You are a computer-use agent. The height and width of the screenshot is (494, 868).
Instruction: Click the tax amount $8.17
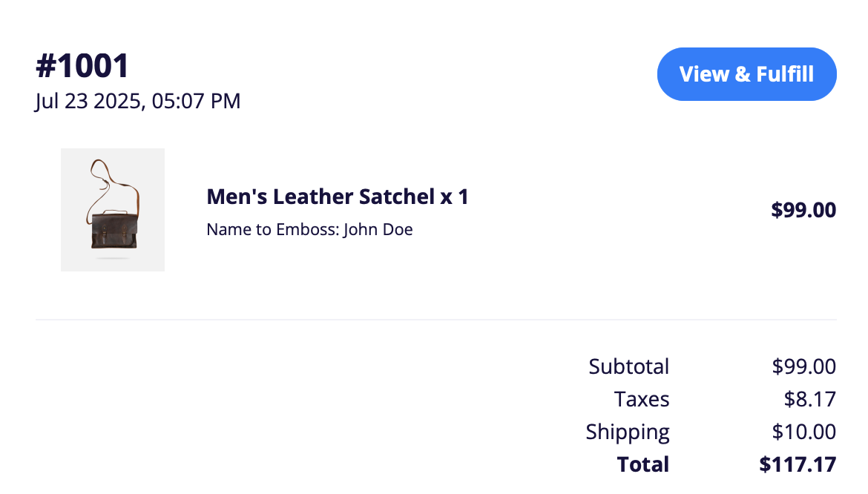tap(810, 399)
